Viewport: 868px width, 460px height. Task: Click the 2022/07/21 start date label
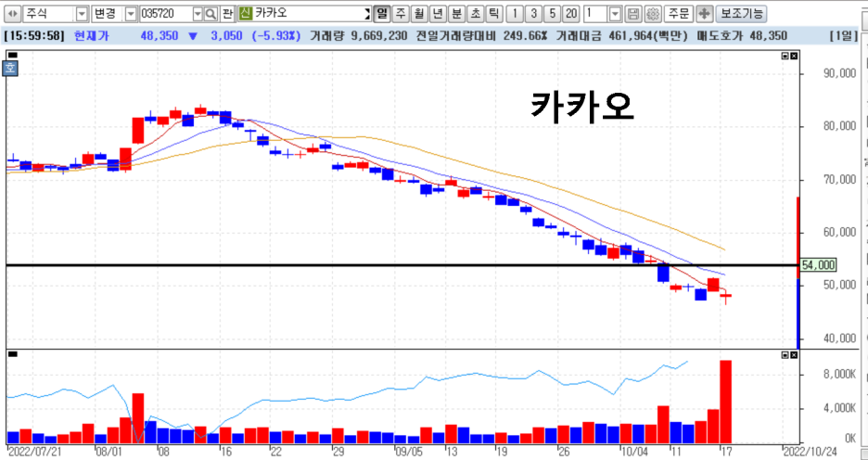pyautogui.click(x=34, y=452)
